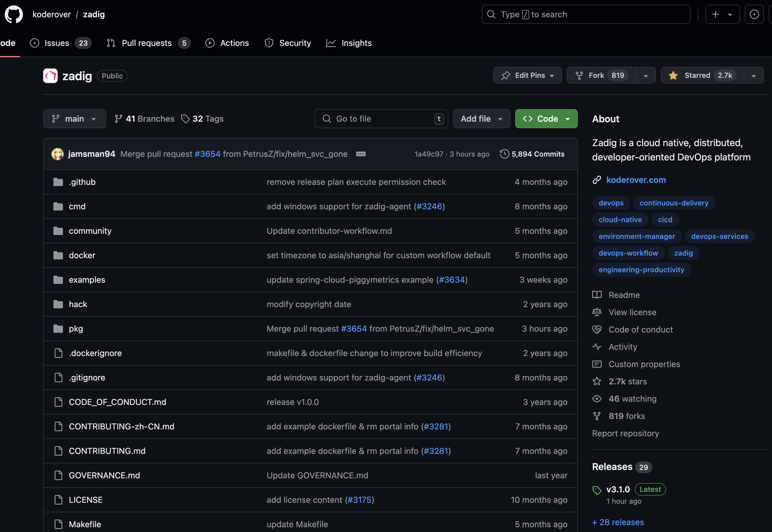
Task: Open the pkg folder
Action: [76, 329]
